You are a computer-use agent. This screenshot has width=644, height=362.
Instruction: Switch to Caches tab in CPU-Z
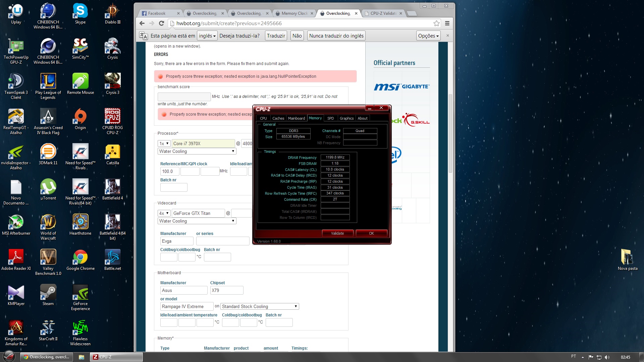pyautogui.click(x=278, y=118)
